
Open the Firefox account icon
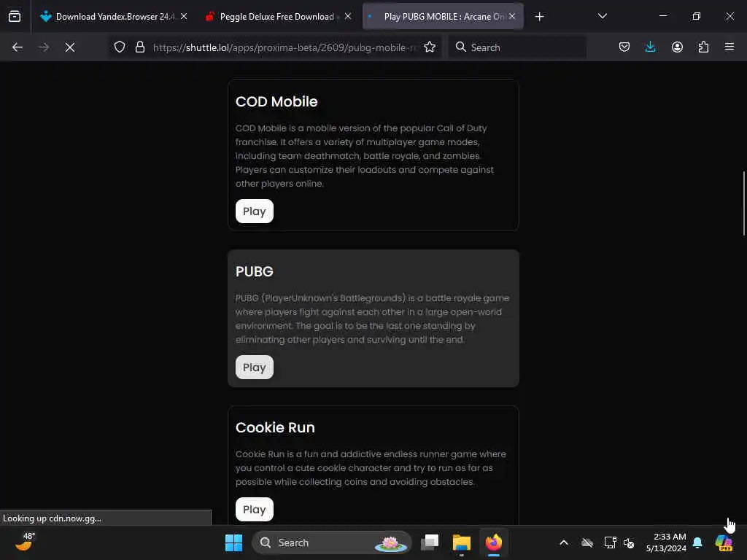pos(677,47)
